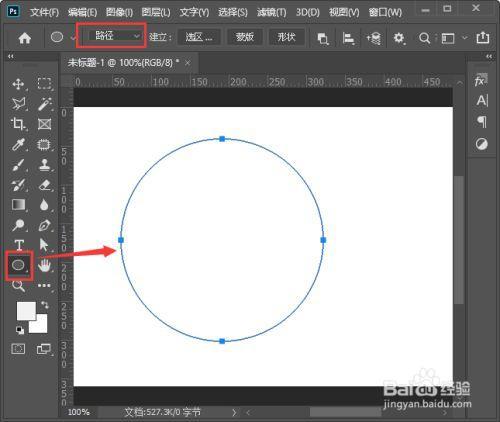Click the 形状 shape button
Image resolution: width=500 pixels, height=422 pixels.
pos(287,37)
